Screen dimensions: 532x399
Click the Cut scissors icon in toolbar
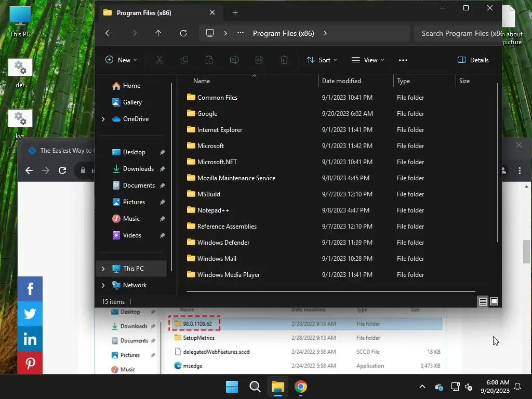(x=159, y=60)
